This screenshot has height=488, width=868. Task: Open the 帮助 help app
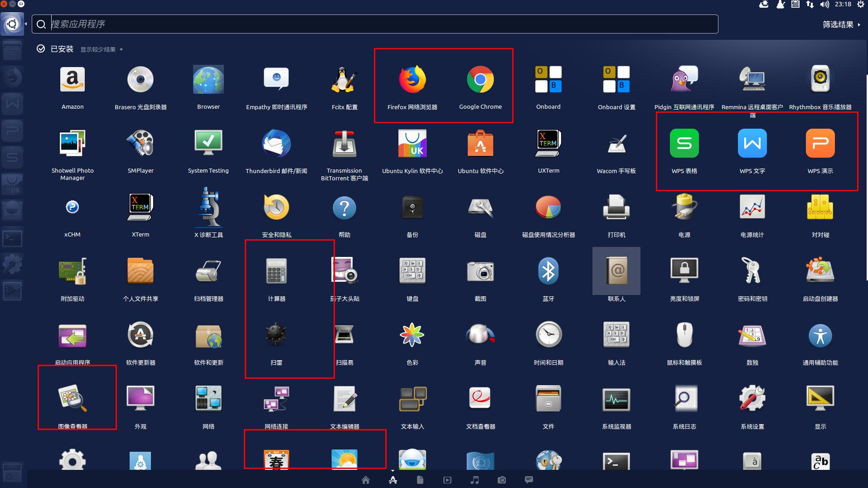click(x=344, y=208)
